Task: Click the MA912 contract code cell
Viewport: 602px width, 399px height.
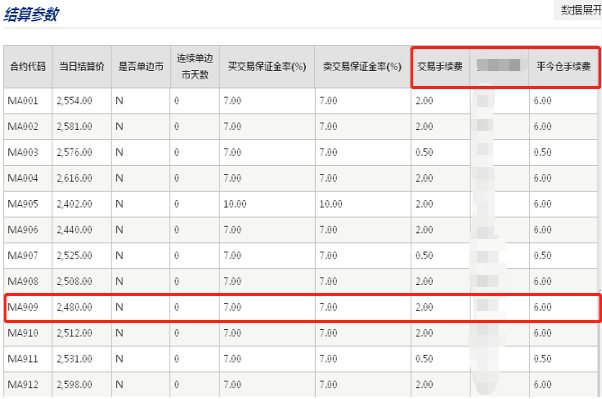Action: coord(23,384)
